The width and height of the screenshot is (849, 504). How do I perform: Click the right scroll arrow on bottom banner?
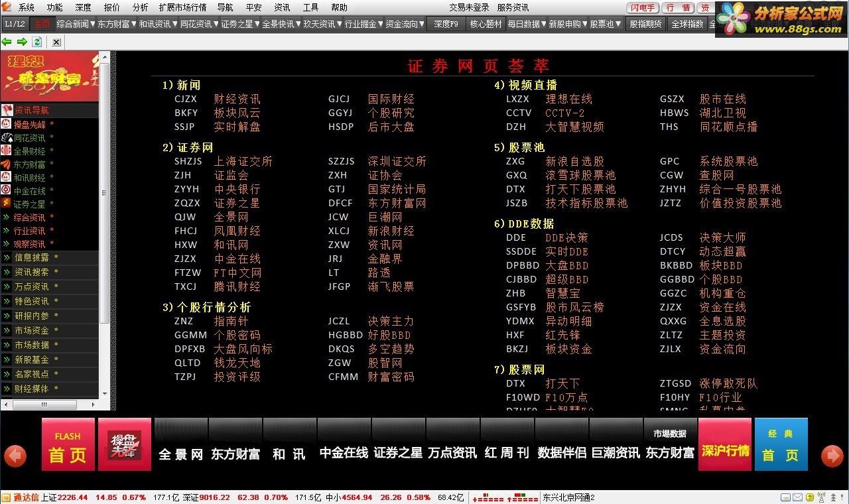pos(832,456)
